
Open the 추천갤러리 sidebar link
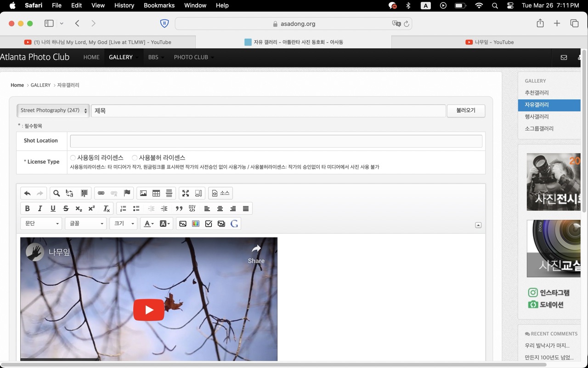coord(537,92)
